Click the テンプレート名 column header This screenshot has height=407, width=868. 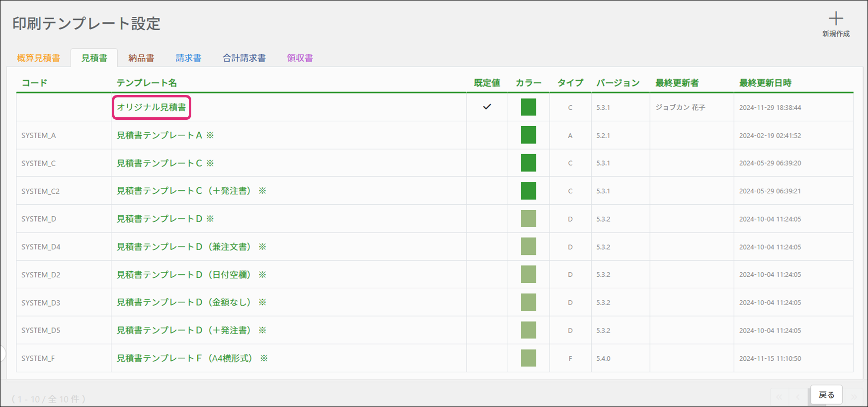[147, 83]
